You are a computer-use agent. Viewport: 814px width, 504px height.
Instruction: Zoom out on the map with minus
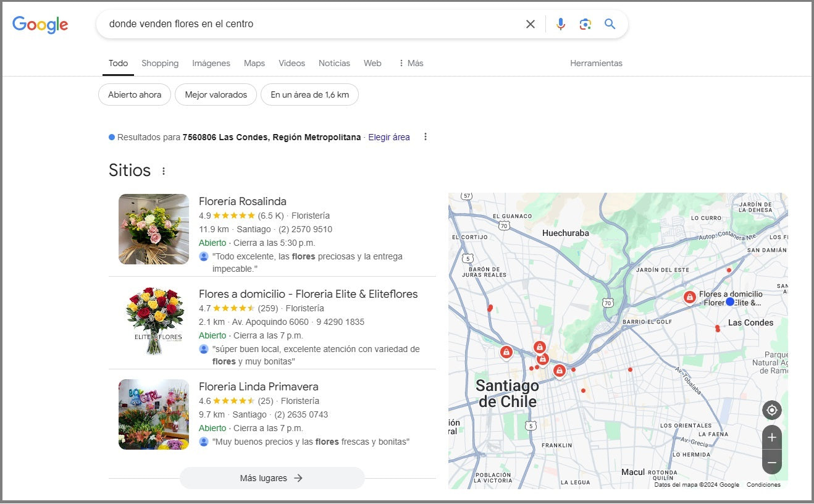772,462
